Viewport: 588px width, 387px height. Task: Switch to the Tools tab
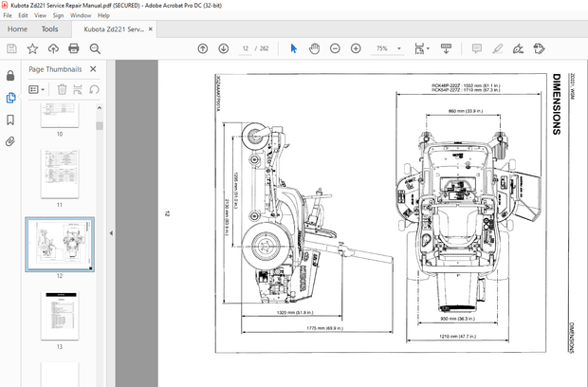(49, 28)
